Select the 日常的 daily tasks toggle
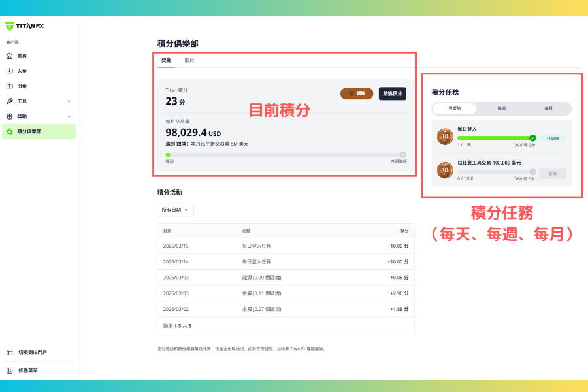The height and width of the screenshot is (392, 588). click(x=455, y=109)
